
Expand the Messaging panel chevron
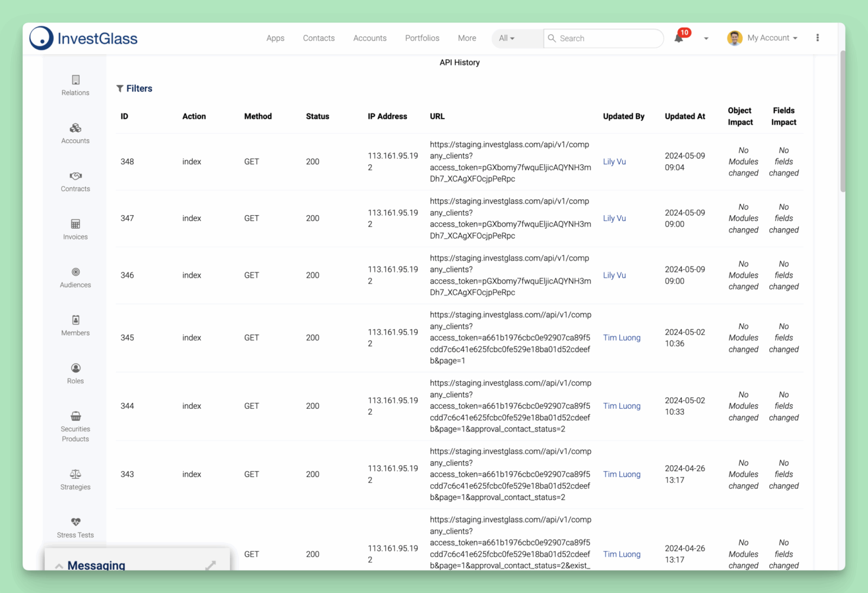click(x=59, y=566)
